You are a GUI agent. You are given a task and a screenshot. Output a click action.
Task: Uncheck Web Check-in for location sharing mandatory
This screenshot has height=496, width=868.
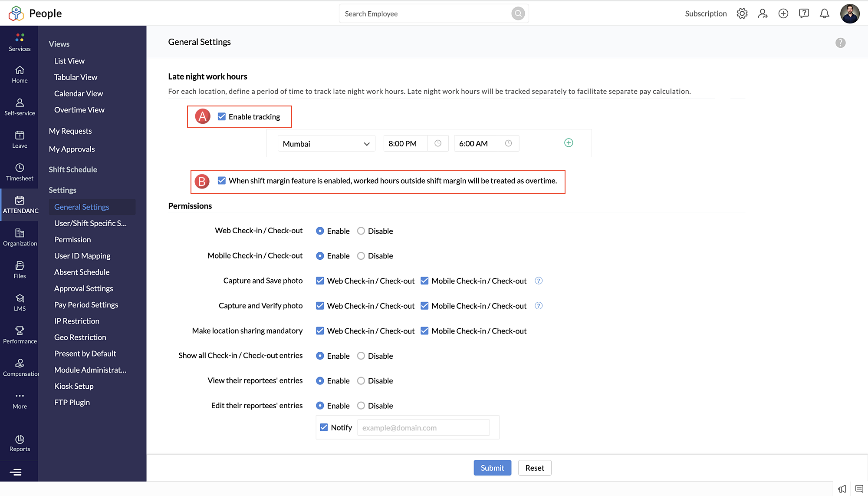pyautogui.click(x=320, y=331)
